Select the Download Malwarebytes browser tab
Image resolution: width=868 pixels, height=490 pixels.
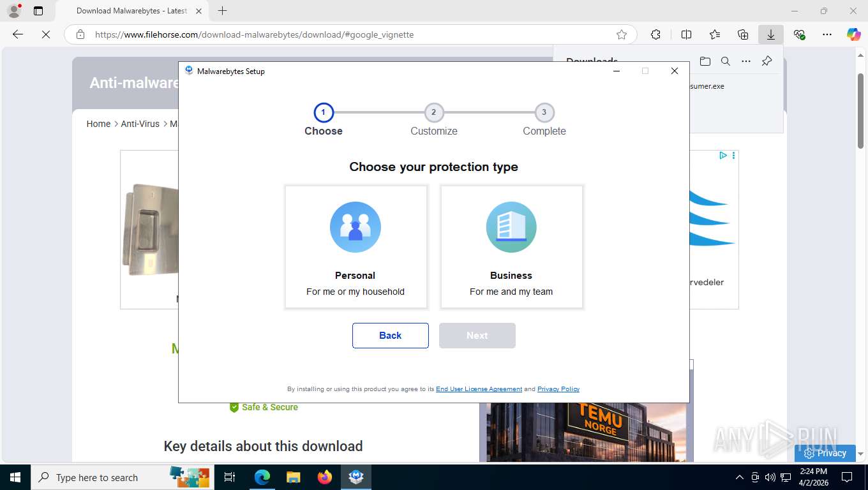click(131, 11)
